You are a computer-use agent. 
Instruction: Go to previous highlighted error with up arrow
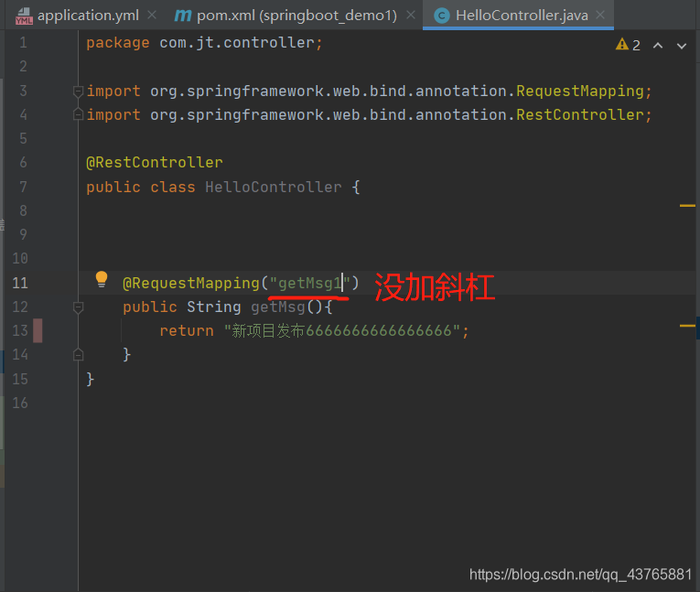click(658, 45)
